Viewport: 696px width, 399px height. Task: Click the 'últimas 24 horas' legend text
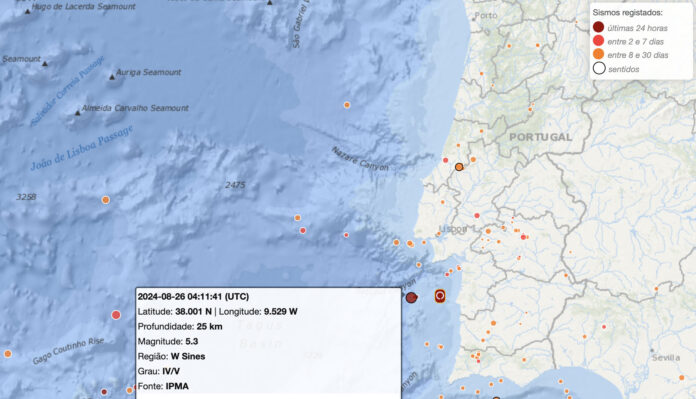pos(637,28)
